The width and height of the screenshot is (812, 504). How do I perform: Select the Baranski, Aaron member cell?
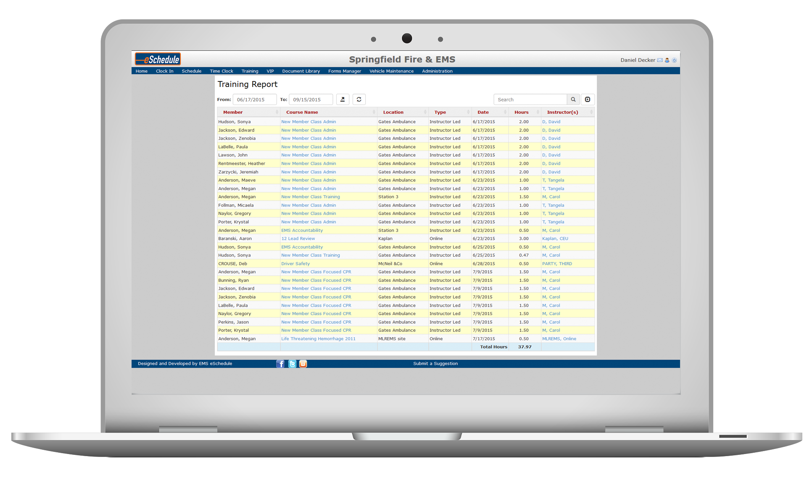pyautogui.click(x=248, y=239)
